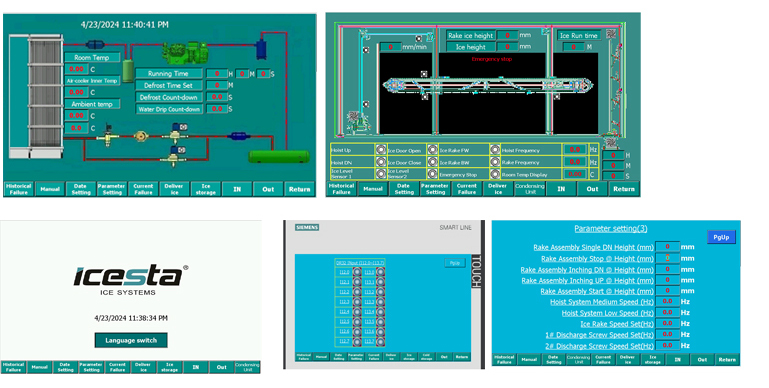769x388 pixels.
Task: Click PgUp on the Parameter setting(3) screen
Action: click(721, 237)
